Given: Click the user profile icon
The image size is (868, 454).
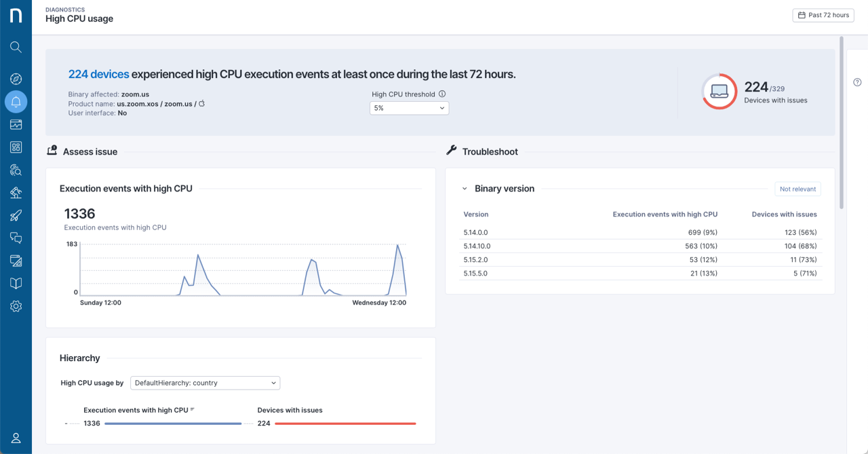Looking at the screenshot, I should (x=16, y=438).
